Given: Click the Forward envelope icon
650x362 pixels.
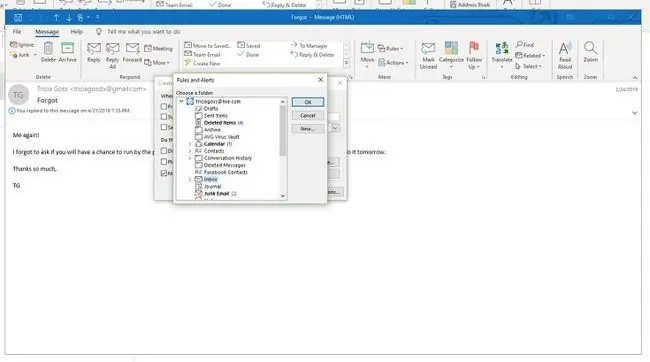Looking at the screenshot, I should click(x=132, y=49).
